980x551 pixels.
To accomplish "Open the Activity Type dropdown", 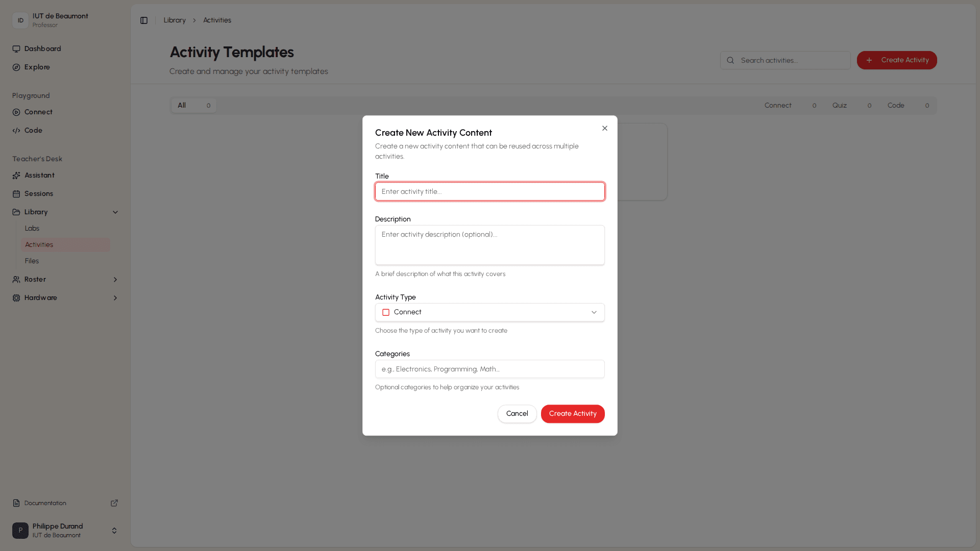I will [x=490, y=312].
